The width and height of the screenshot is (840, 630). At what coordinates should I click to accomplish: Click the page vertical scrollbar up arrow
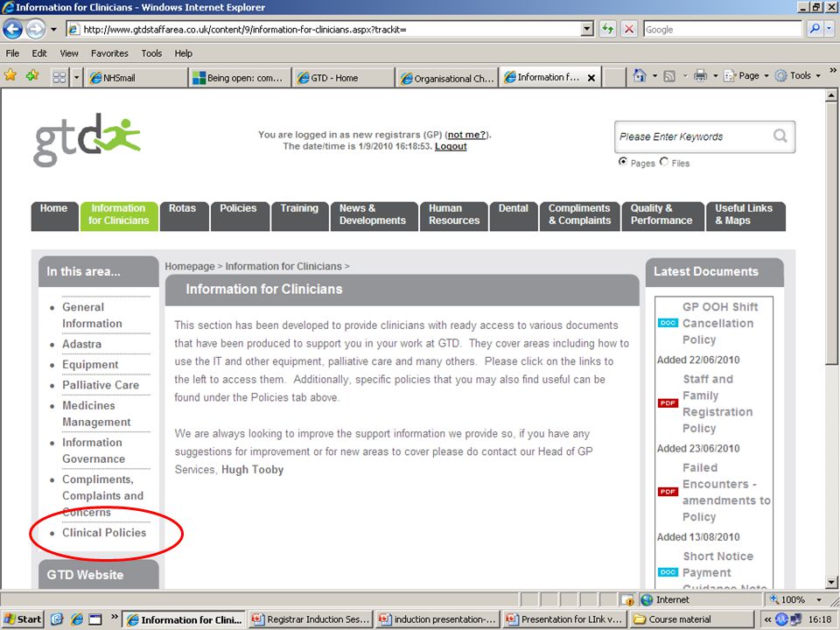pyautogui.click(x=831, y=95)
